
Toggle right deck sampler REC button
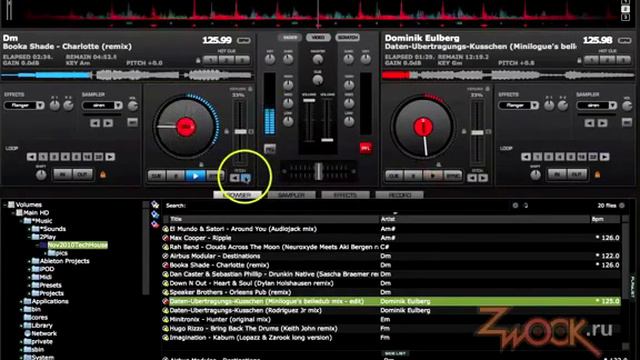coord(627,122)
